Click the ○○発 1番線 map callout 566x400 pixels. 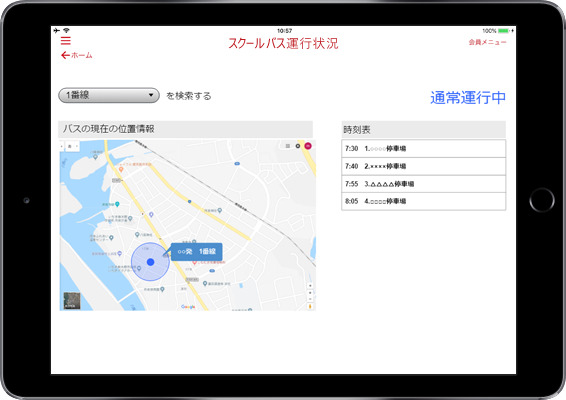[x=196, y=252]
